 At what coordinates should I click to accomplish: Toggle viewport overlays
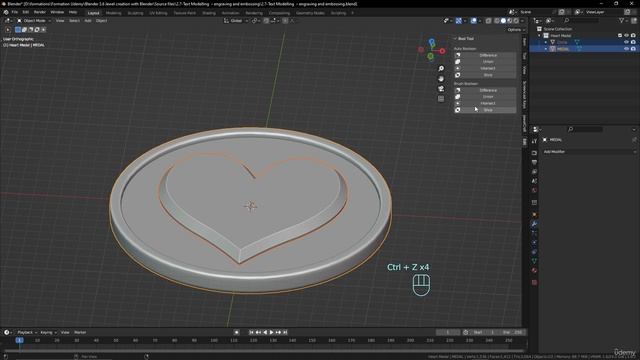point(473,21)
